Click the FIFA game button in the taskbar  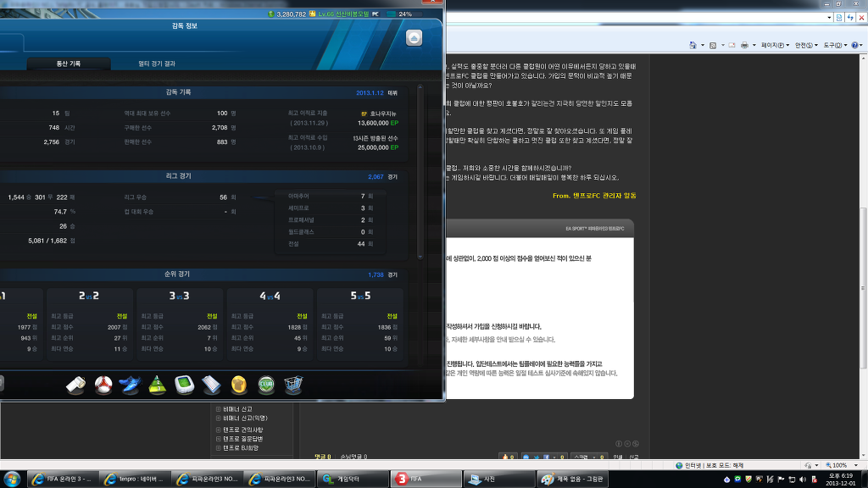click(x=426, y=480)
